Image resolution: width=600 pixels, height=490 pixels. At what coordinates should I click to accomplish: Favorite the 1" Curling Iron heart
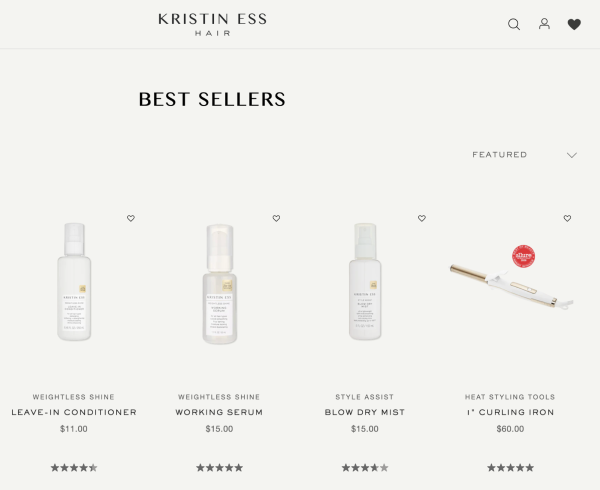click(567, 218)
